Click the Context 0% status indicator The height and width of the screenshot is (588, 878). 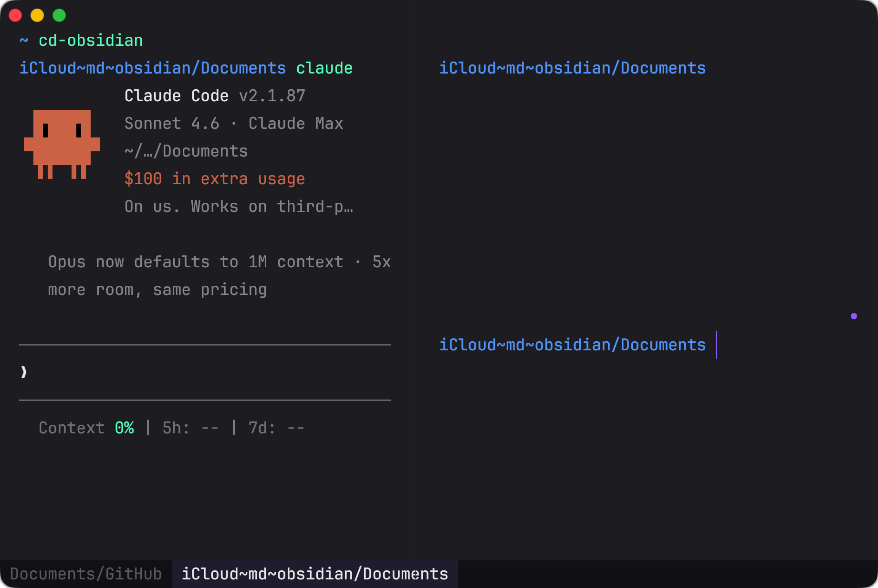[x=86, y=428]
